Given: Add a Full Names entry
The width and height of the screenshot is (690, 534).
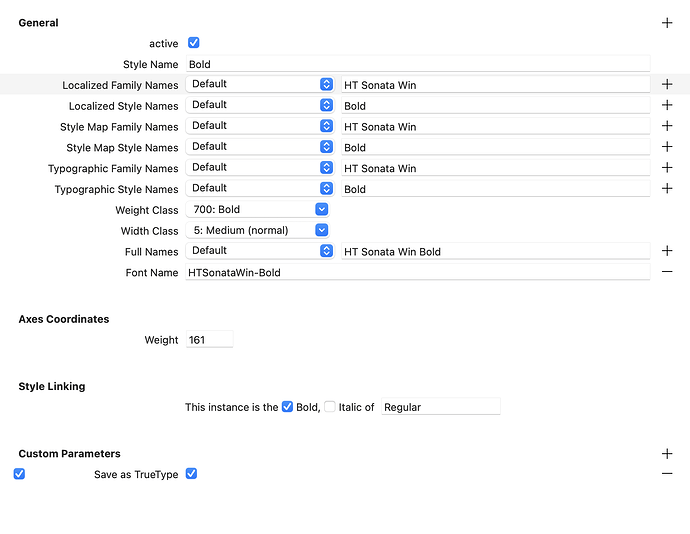Looking at the screenshot, I should pyautogui.click(x=667, y=250).
